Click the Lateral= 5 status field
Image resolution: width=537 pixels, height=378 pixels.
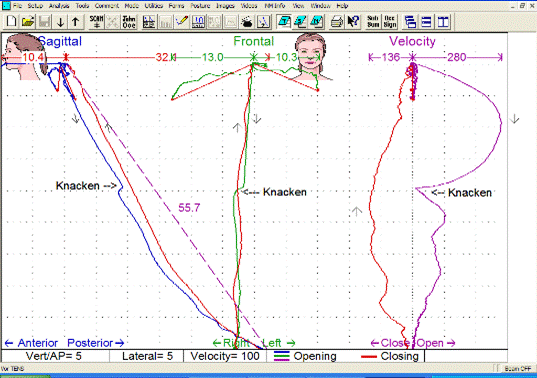click(x=147, y=356)
